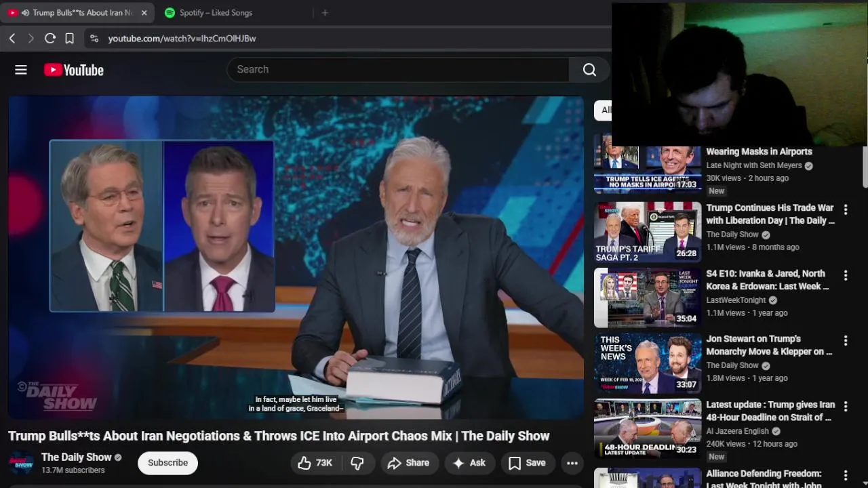
Task: Subscribe to The Daily Show channel
Action: pos(167,463)
